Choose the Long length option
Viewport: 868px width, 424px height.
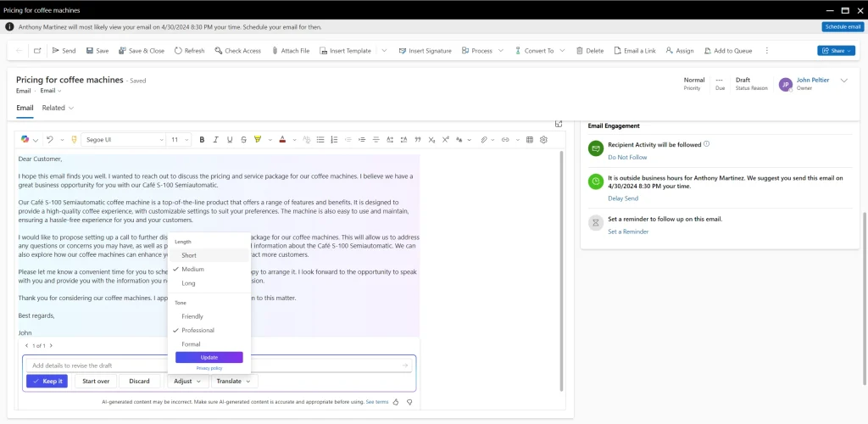coord(188,283)
